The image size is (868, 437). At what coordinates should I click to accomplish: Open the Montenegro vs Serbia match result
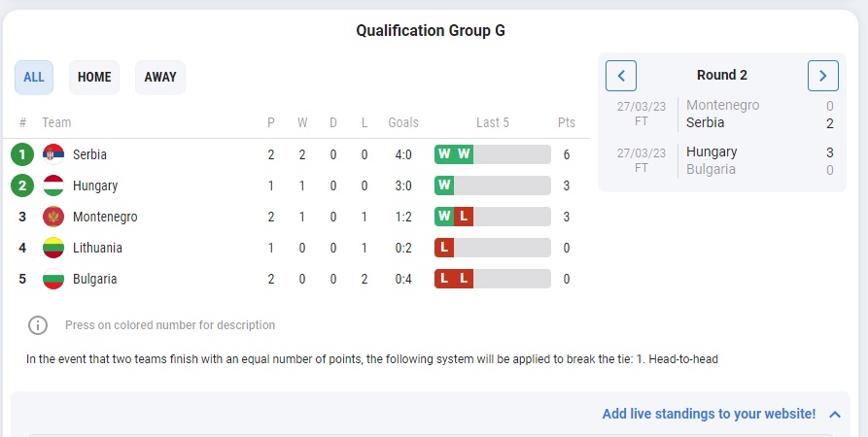pos(722,114)
